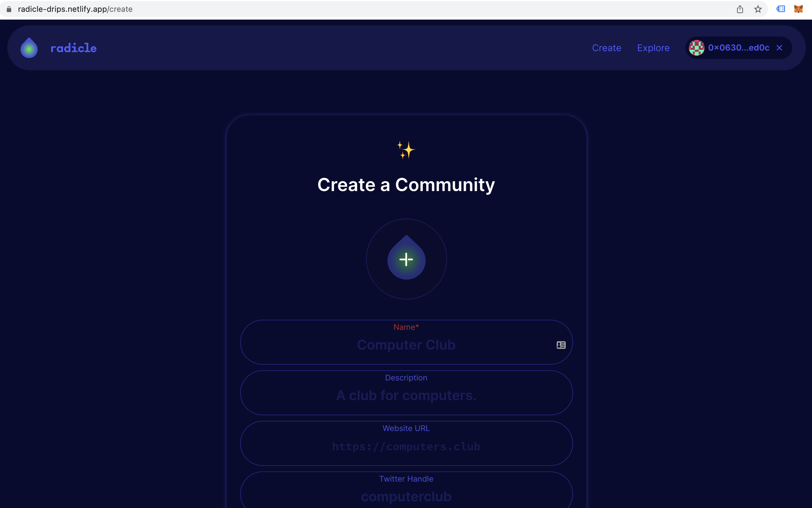This screenshot has width=812, height=508.
Task: Open the Create navigation link
Action: pyautogui.click(x=606, y=48)
